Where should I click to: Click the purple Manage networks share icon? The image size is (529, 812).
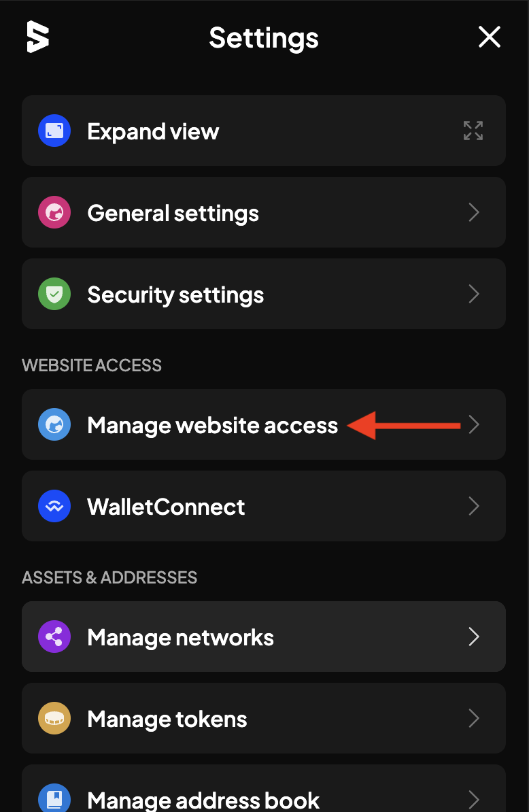[54, 637]
